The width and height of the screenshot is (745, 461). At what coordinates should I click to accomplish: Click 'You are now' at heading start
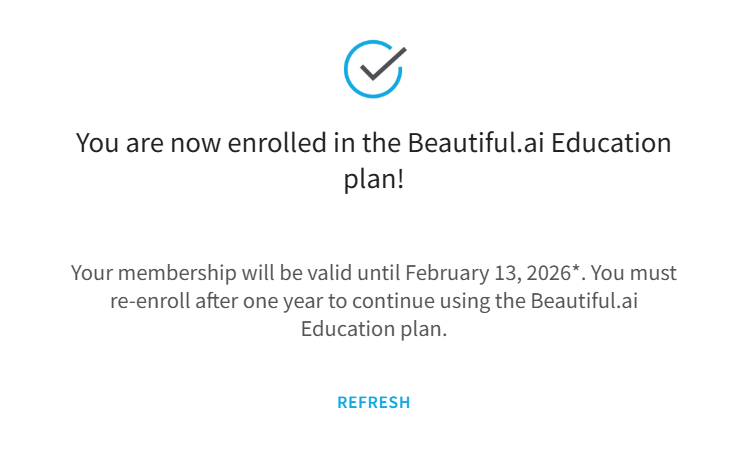point(148,143)
